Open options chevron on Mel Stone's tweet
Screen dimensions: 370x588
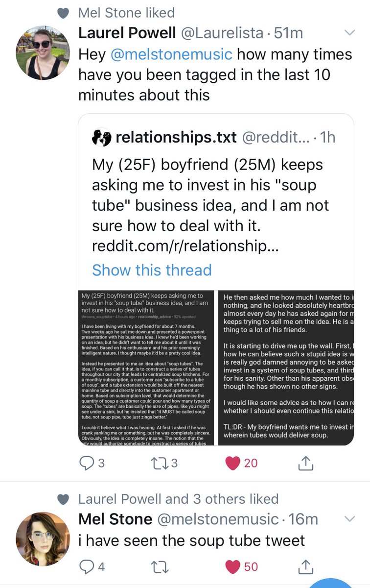349,518
